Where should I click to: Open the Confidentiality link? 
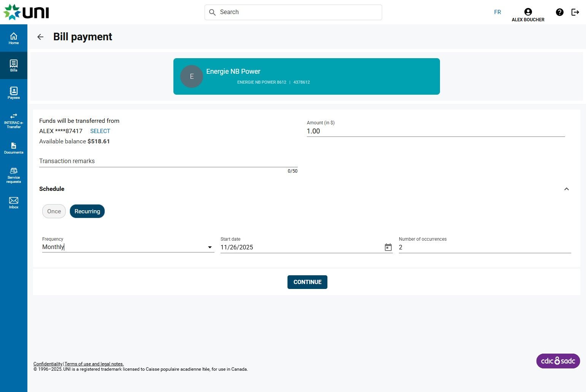[x=48, y=364]
